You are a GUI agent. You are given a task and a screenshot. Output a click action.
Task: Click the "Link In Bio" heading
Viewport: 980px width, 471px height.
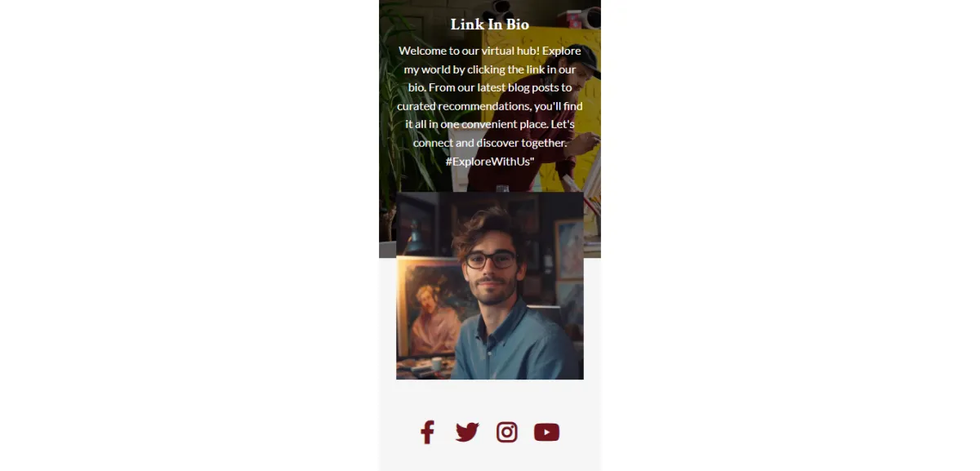coord(490,24)
